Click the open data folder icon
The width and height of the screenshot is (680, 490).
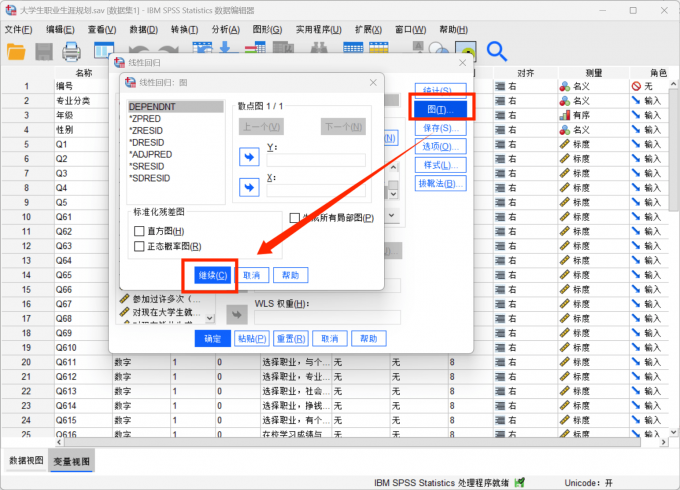(17, 51)
